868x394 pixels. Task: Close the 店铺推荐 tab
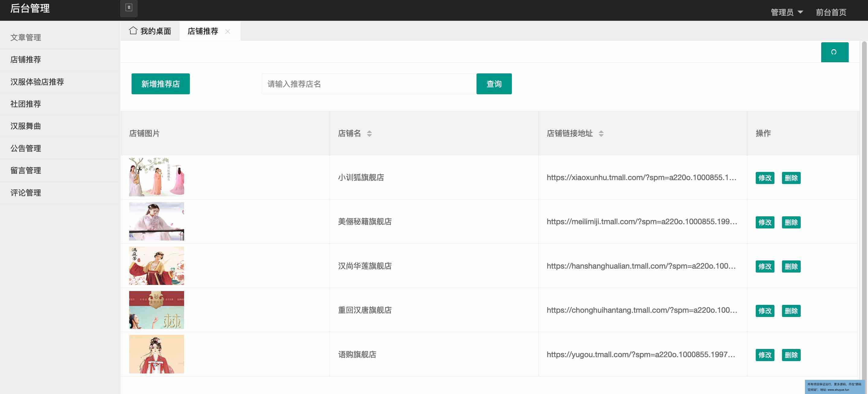(228, 31)
